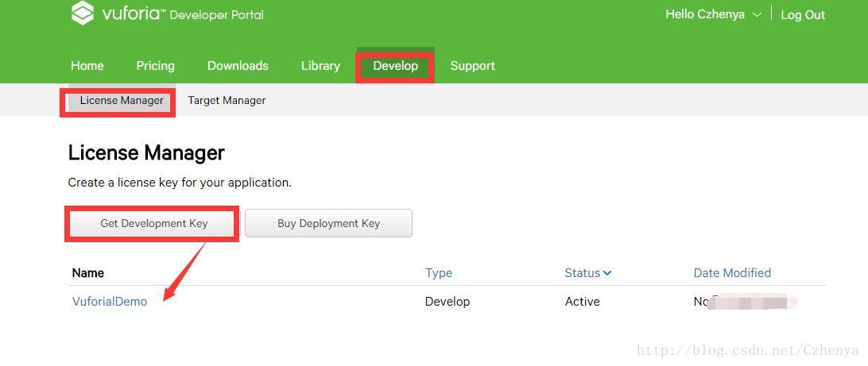
Task: Select the Develop tab
Action: point(395,66)
